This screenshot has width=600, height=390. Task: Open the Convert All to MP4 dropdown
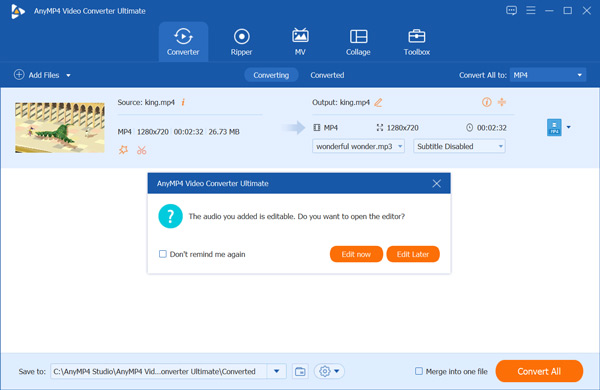(548, 75)
